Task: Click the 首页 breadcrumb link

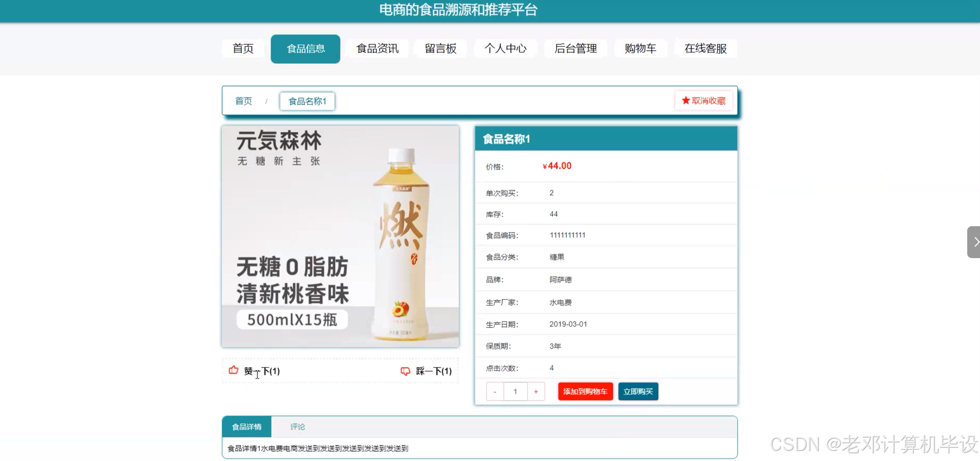Action: point(243,101)
